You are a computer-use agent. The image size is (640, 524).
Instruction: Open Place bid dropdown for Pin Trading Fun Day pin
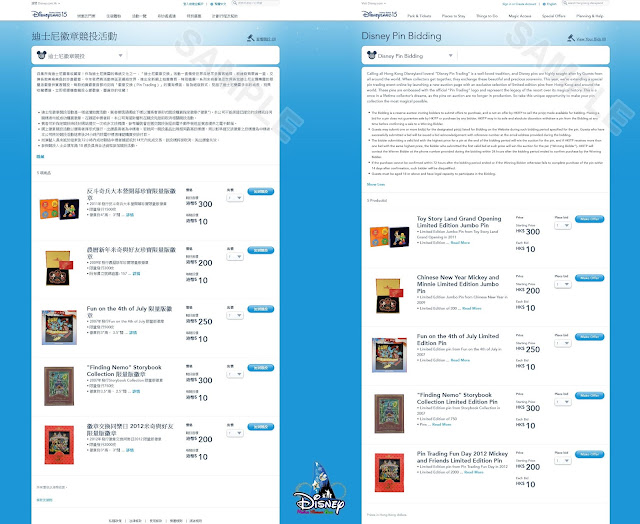click(x=562, y=461)
